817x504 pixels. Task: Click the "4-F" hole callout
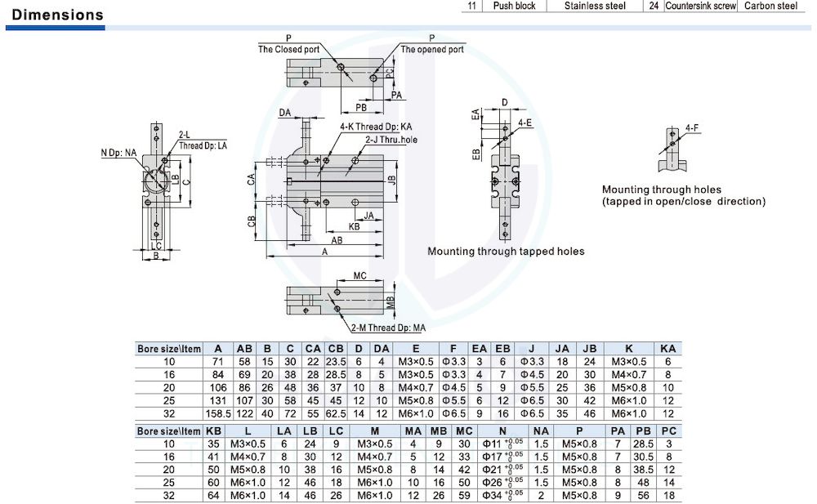(x=691, y=128)
